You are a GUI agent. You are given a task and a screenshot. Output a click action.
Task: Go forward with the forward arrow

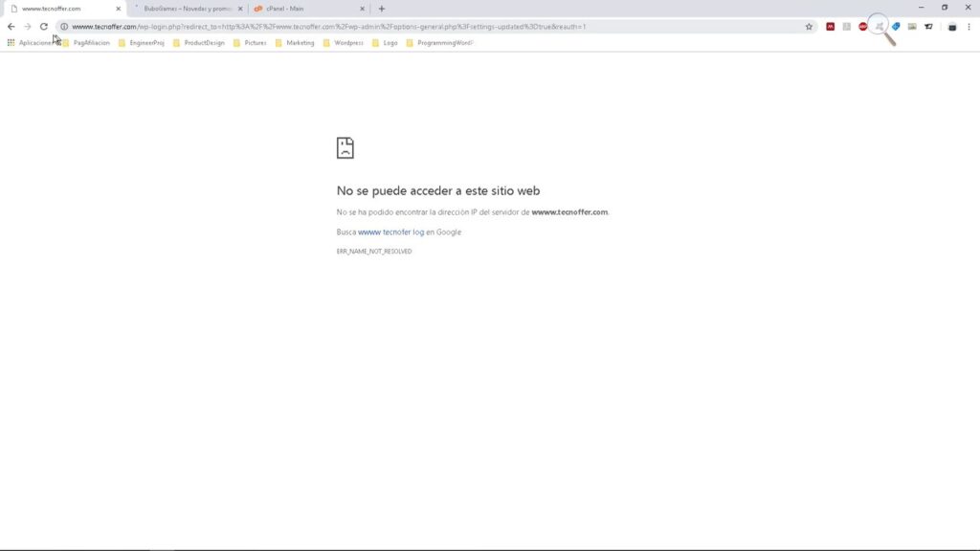pos(28,27)
